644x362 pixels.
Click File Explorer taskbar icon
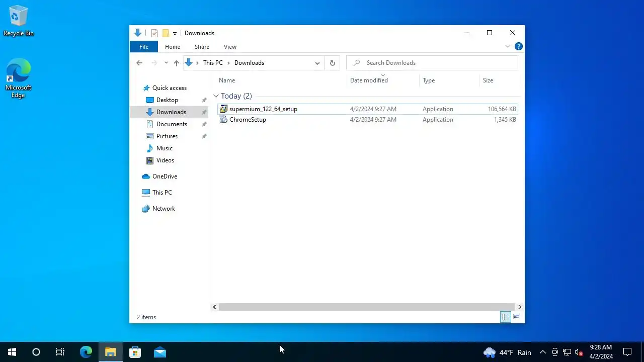[x=111, y=352]
